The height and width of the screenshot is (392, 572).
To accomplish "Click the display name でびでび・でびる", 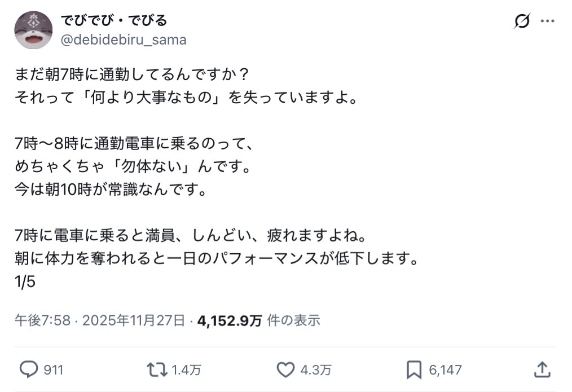I will coord(114,21).
